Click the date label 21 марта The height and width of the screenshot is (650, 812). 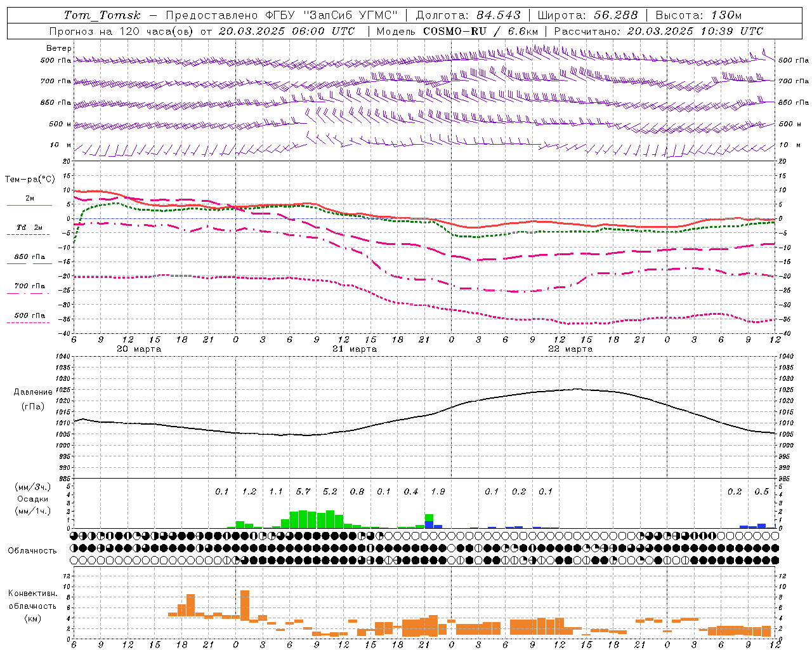coord(355,349)
